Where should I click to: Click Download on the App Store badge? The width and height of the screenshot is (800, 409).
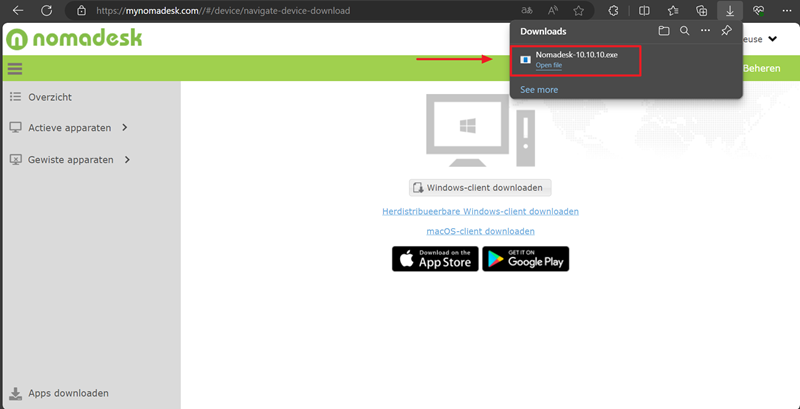(x=435, y=259)
